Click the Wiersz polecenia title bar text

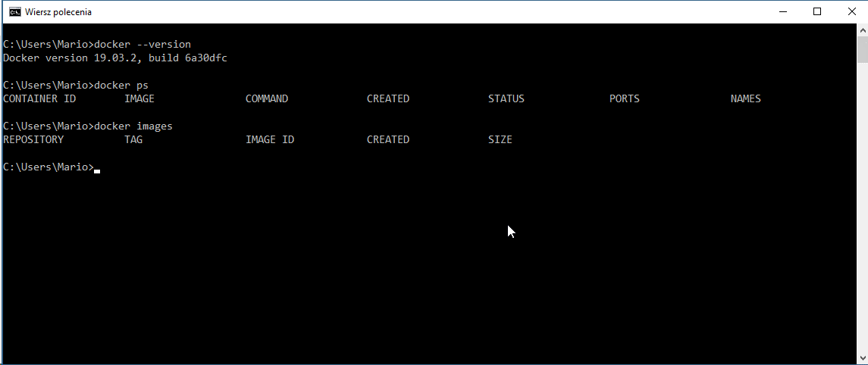coord(59,12)
